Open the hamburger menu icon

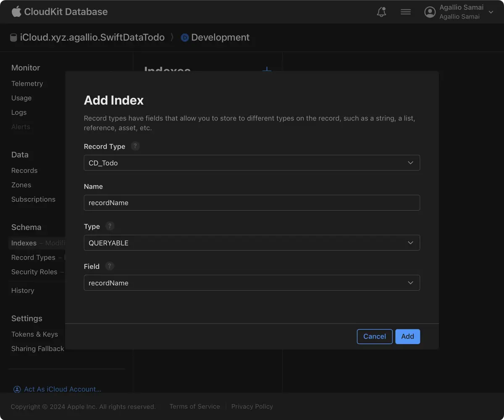click(406, 12)
